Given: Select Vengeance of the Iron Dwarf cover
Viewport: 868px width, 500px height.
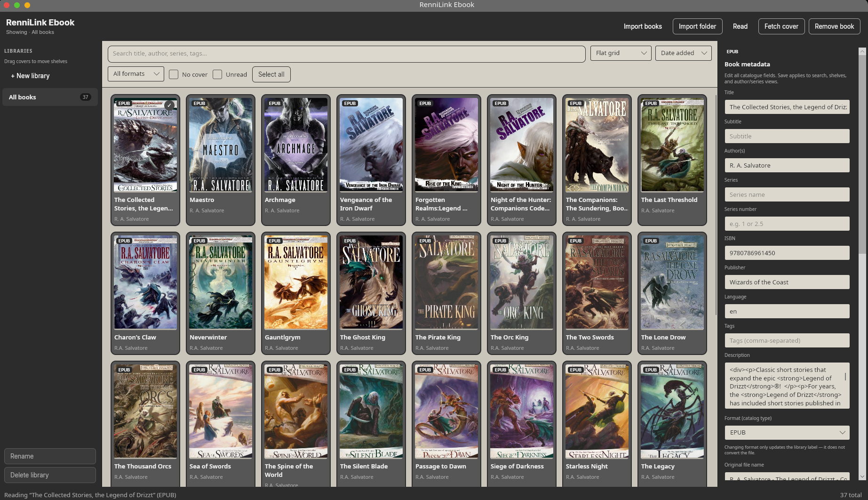Looking at the screenshot, I should click(371, 145).
